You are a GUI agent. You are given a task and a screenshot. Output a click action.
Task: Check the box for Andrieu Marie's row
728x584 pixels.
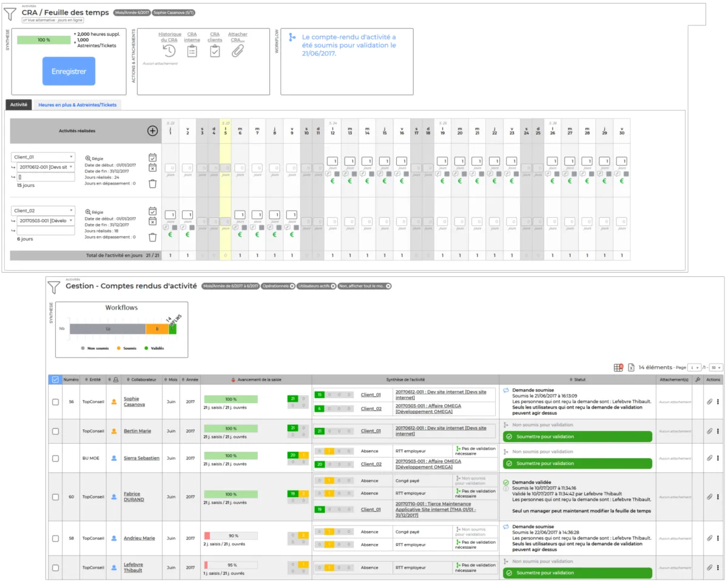click(55, 538)
